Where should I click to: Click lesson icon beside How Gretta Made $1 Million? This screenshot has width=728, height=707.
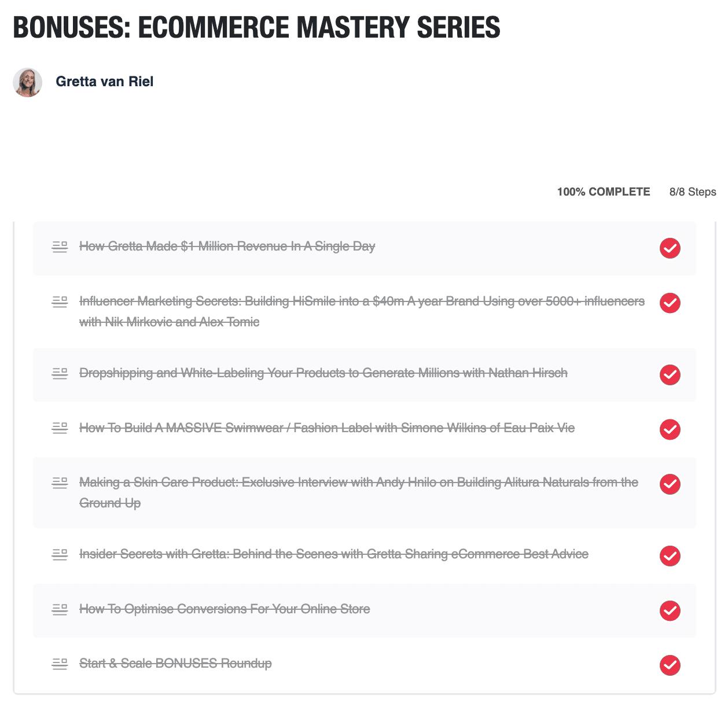pyautogui.click(x=60, y=247)
